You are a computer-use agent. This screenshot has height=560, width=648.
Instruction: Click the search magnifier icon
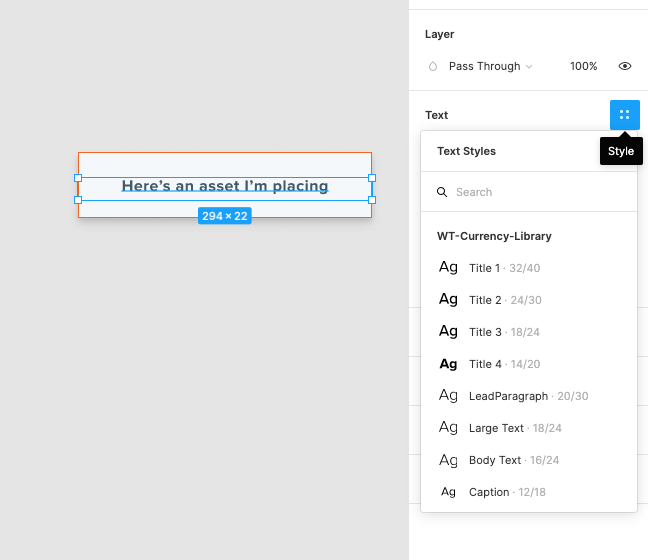442,192
